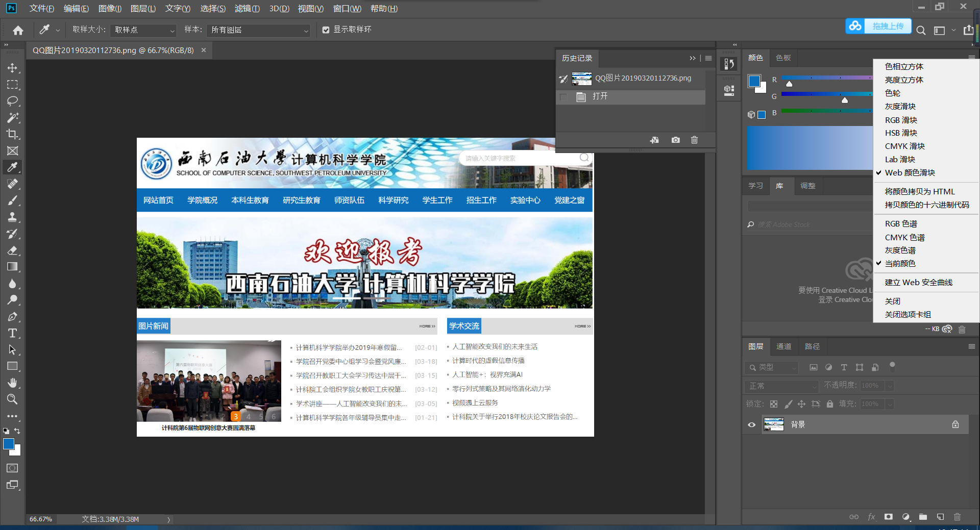The image size is (980, 530).
Task: Change the screen mode
Action: click(x=12, y=485)
